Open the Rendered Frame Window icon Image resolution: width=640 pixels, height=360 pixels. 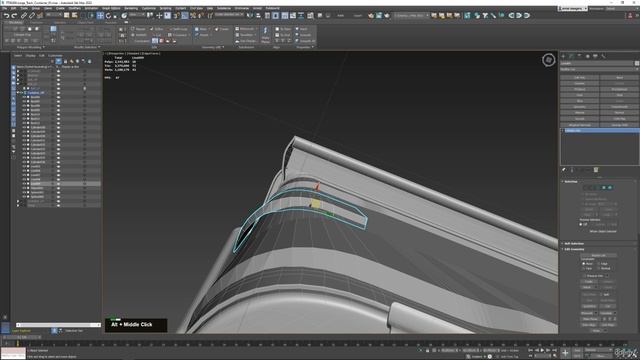pos(379,16)
